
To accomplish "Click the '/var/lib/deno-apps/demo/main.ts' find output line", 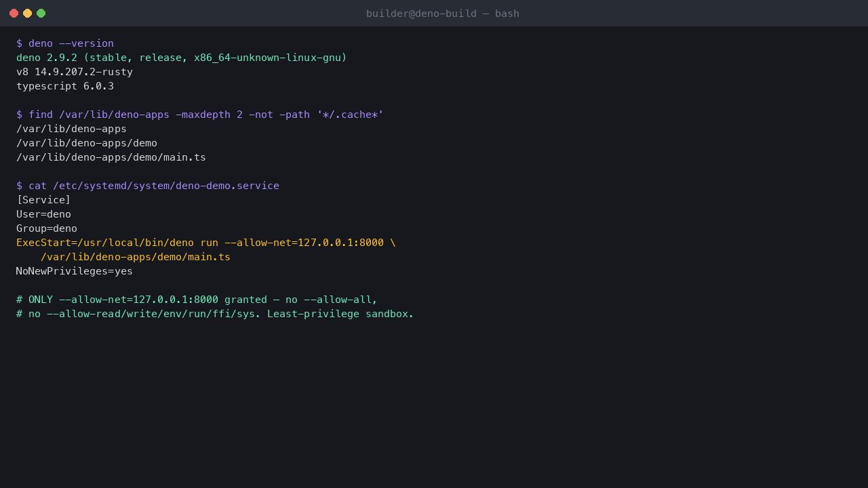I will coord(111,157).
